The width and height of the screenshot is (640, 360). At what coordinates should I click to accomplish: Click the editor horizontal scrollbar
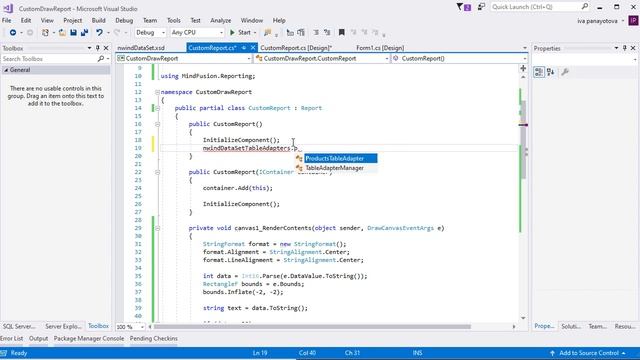click(312, 327)
